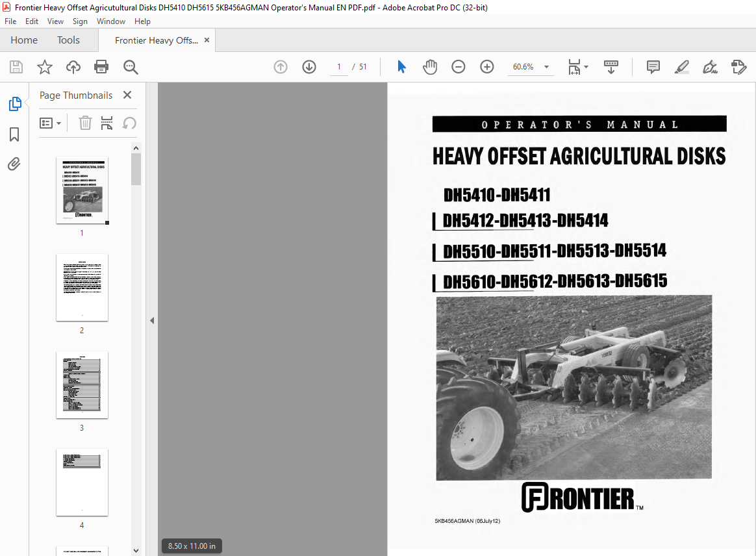Open the View menu

point(55,21)
